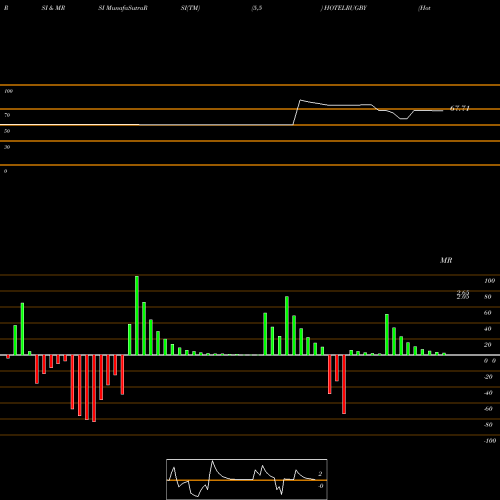
Task: Click the MR axis label -40
Action: click(x=488, y=393)
